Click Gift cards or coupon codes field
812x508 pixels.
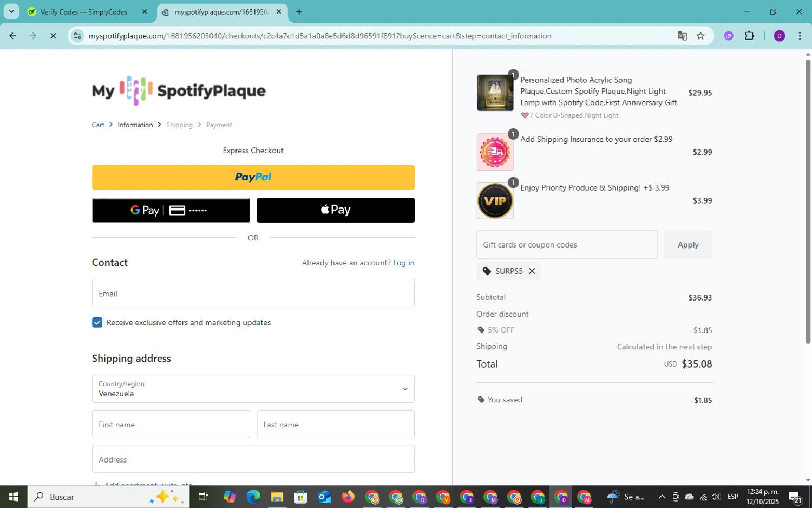(567, 244)
